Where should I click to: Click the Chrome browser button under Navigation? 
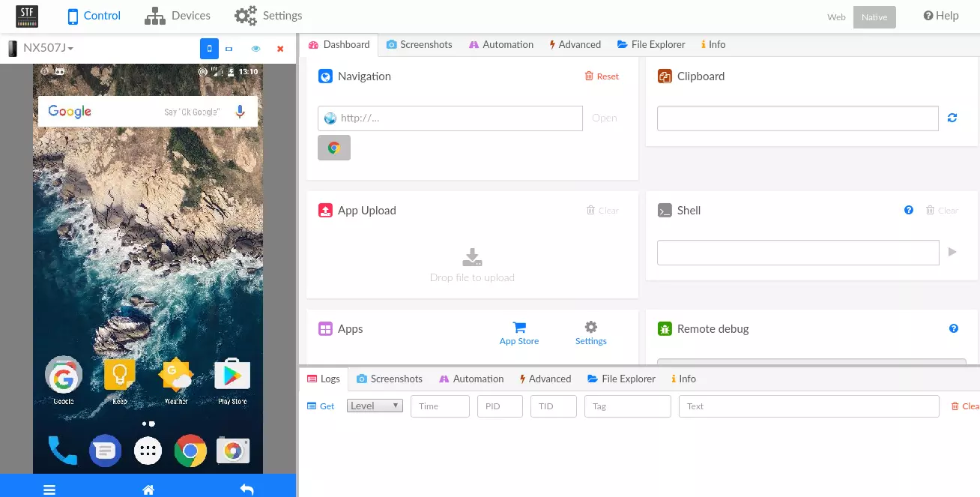click(334, 148)
